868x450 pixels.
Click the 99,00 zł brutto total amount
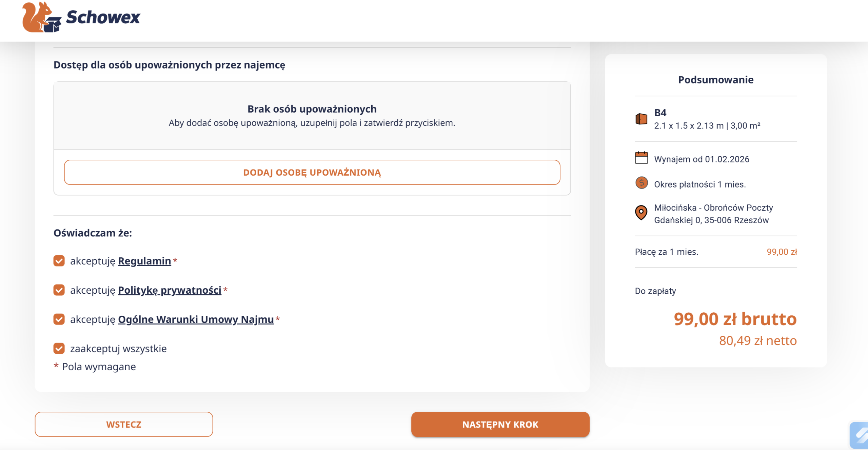[735, 319]
